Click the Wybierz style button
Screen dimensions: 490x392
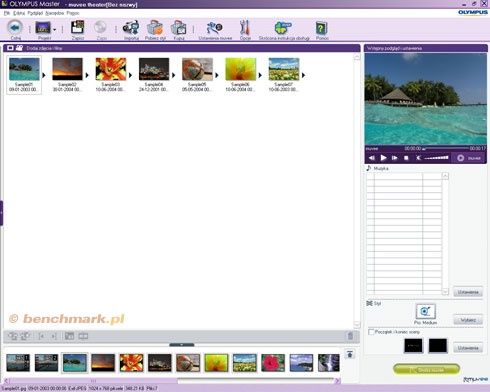pos(468,320)
